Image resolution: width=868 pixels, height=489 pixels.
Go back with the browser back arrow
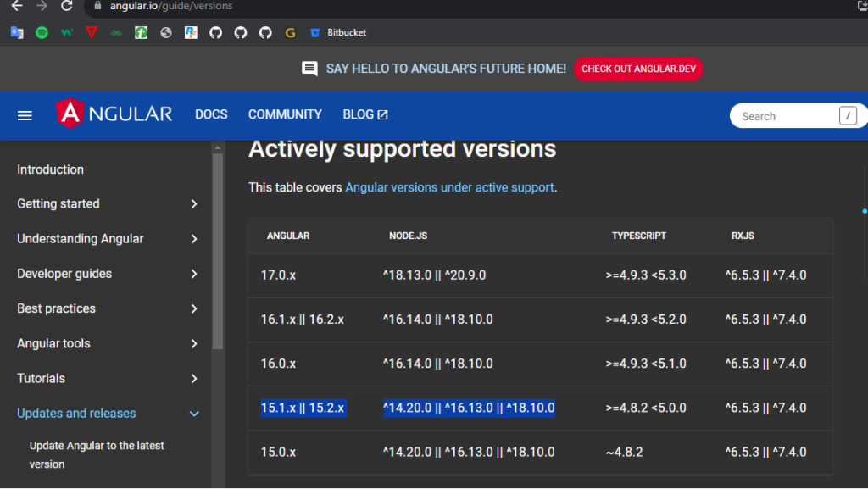pos(17,6)
